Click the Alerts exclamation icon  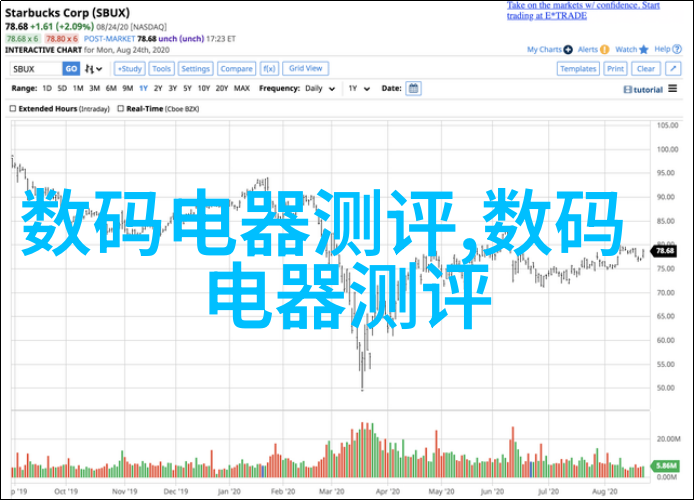pyautogui.click(x=605, y=50)
